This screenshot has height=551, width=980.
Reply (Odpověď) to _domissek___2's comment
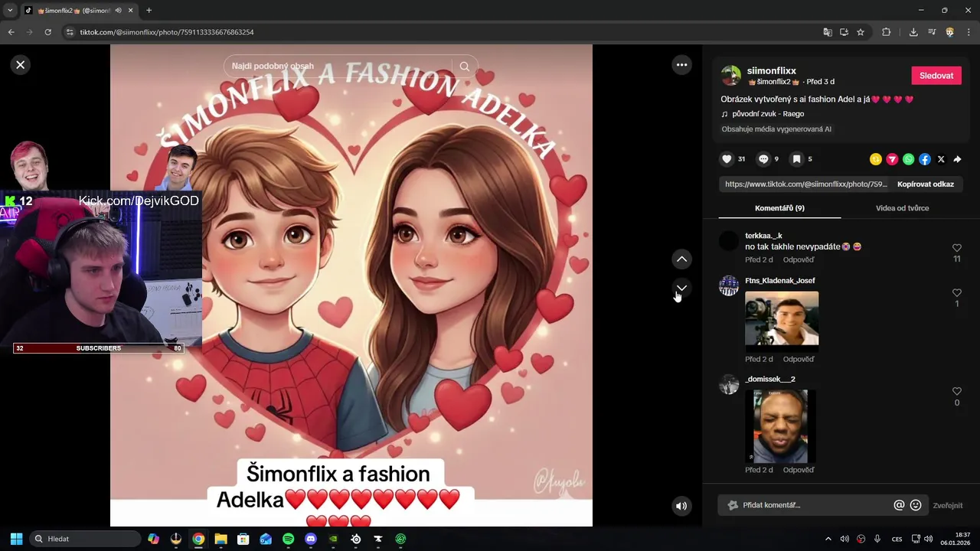tap(799, 470)
